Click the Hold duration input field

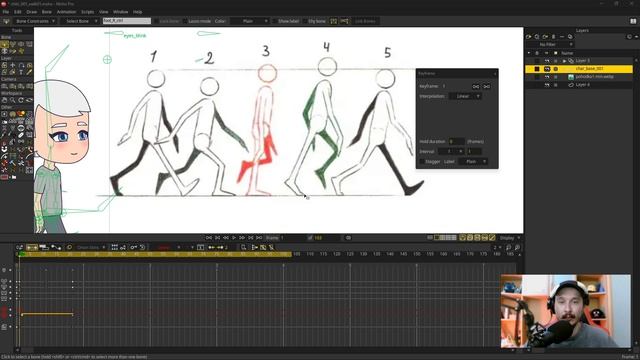pos(456,142)
